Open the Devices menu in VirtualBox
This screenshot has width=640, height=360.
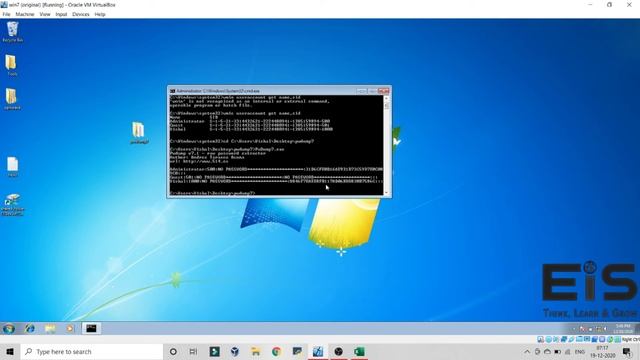[x=81, y=14]
